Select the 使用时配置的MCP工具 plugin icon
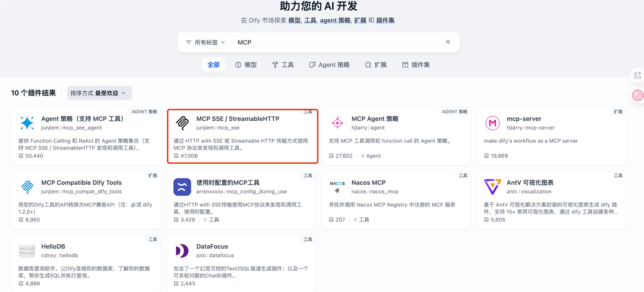The image size is (644, 292). pos(182,187)
